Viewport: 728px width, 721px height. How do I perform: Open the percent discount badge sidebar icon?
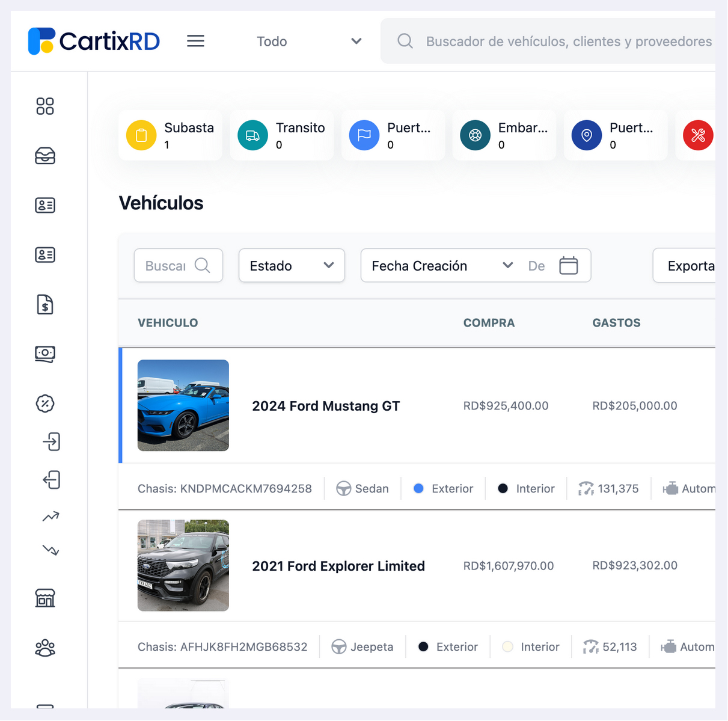45,403
